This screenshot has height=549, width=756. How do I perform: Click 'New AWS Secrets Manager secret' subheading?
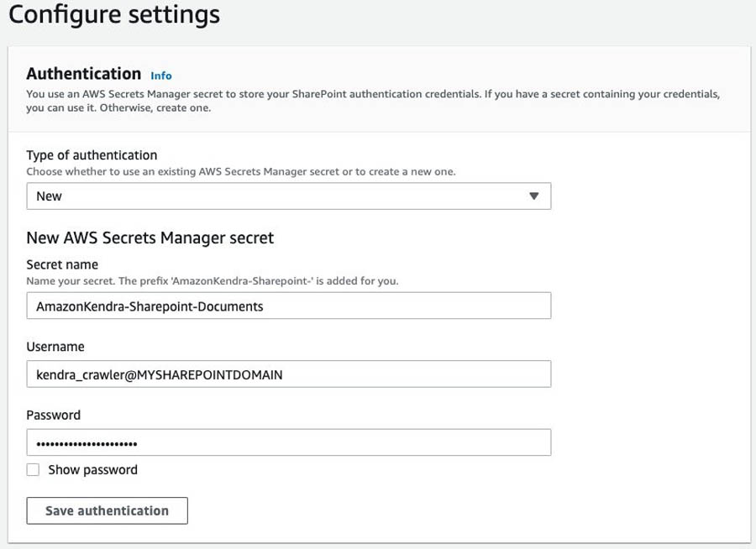pos(150,238)
